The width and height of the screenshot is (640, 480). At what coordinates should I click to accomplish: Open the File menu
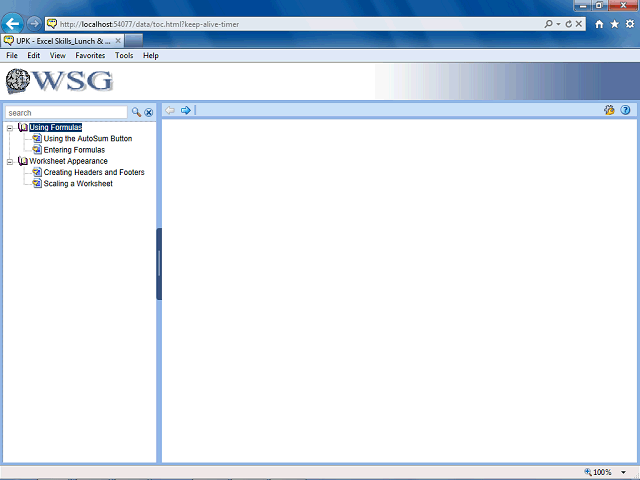pos(12,56)
